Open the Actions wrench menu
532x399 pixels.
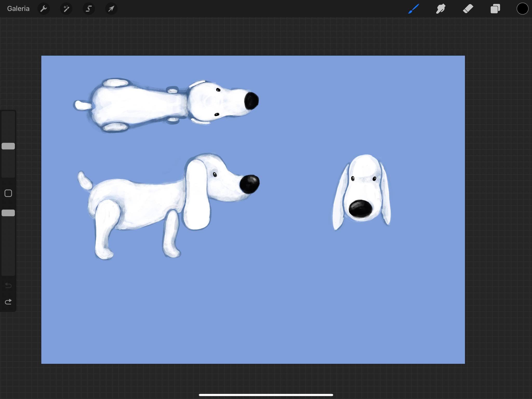pos(44,9)
